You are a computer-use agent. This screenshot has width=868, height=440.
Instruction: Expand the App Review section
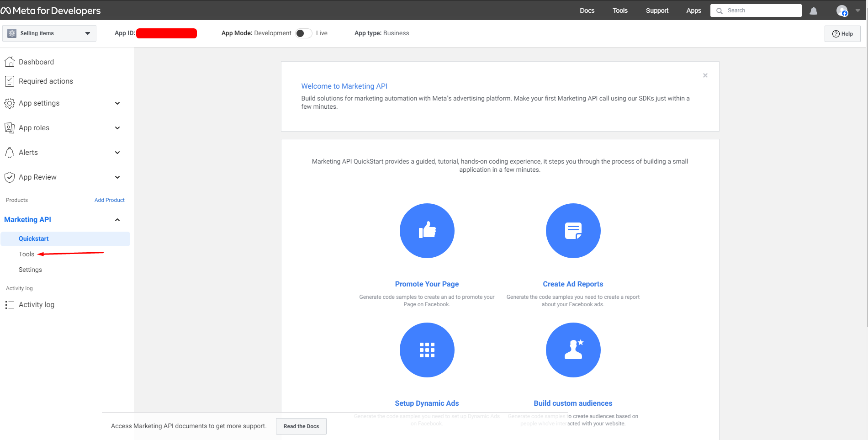(x=117, y=177)
